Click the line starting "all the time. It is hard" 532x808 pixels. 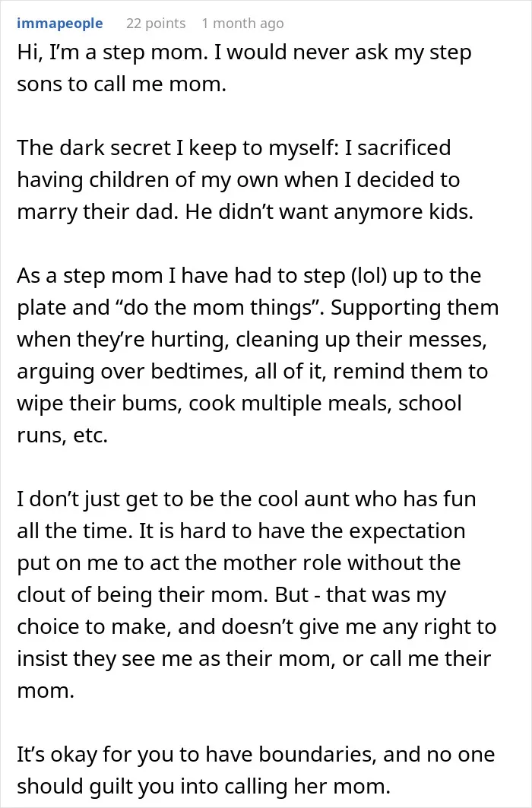point(241,531)
